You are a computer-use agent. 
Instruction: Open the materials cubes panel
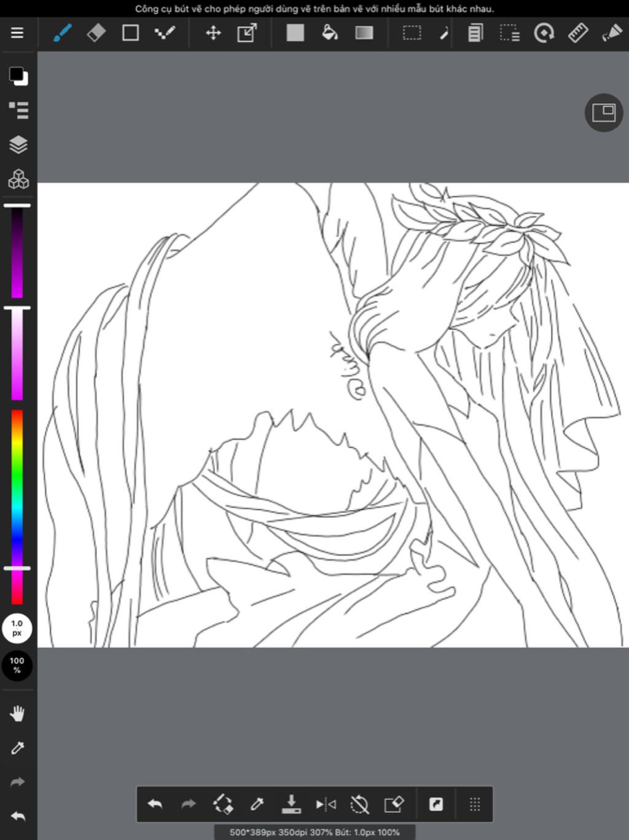(x=18, y=179)
